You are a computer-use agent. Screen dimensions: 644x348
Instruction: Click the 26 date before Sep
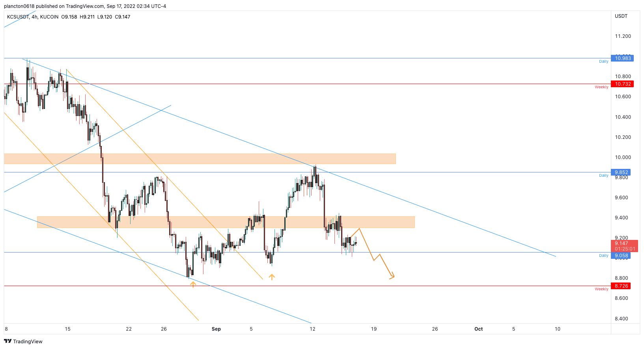point(164,329)
